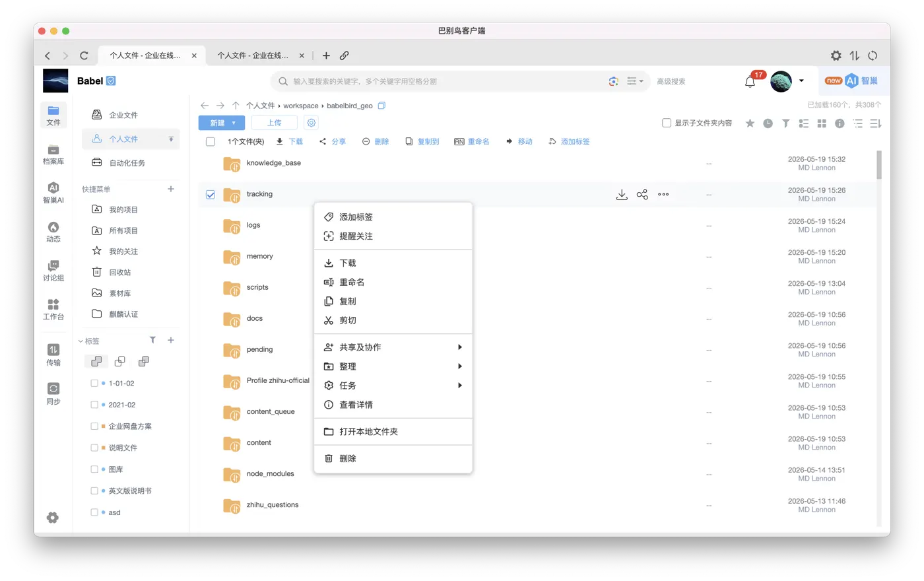Viewport: 924px width, 581px height.
Task: Open the knowledge_base folder row
Action: pos(538,163)
